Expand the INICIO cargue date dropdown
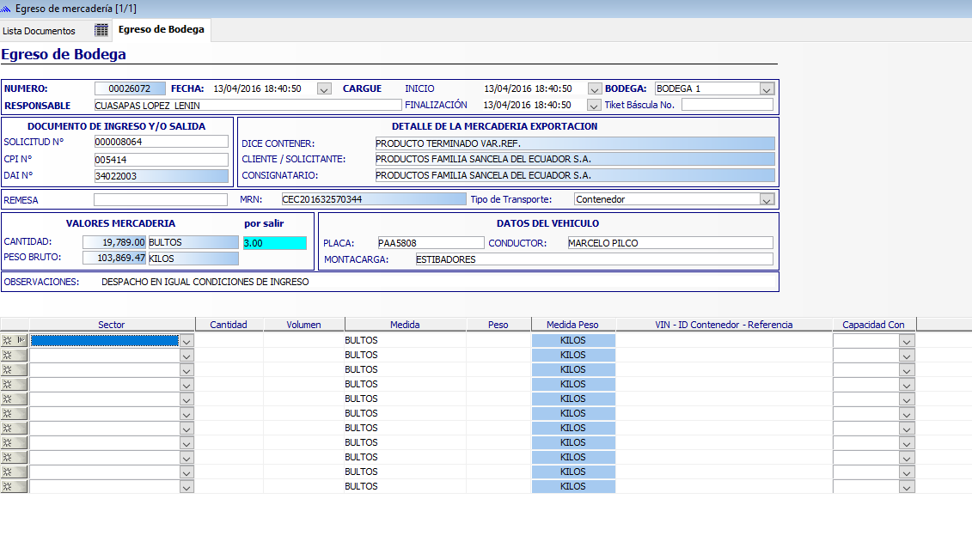 coord(594,89)
